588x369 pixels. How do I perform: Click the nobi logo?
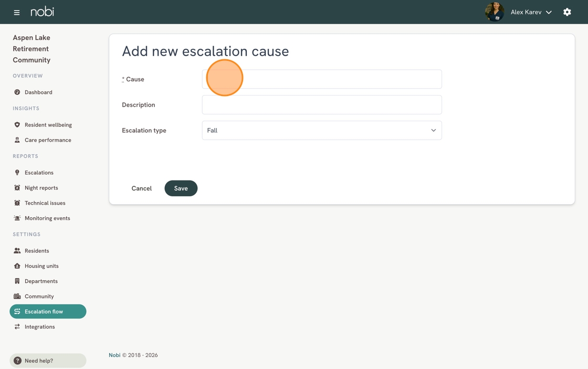click(x=43, y=12)
